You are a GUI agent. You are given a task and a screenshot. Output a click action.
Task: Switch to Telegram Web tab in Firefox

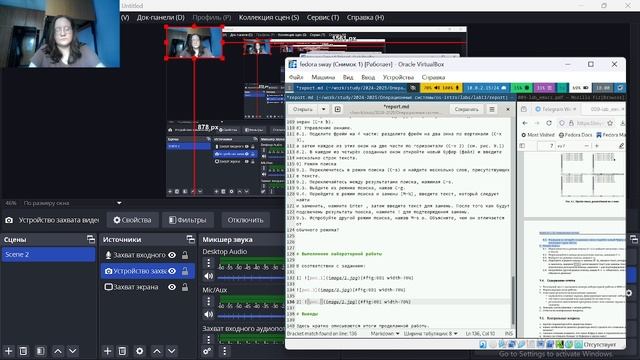[556, 109]
